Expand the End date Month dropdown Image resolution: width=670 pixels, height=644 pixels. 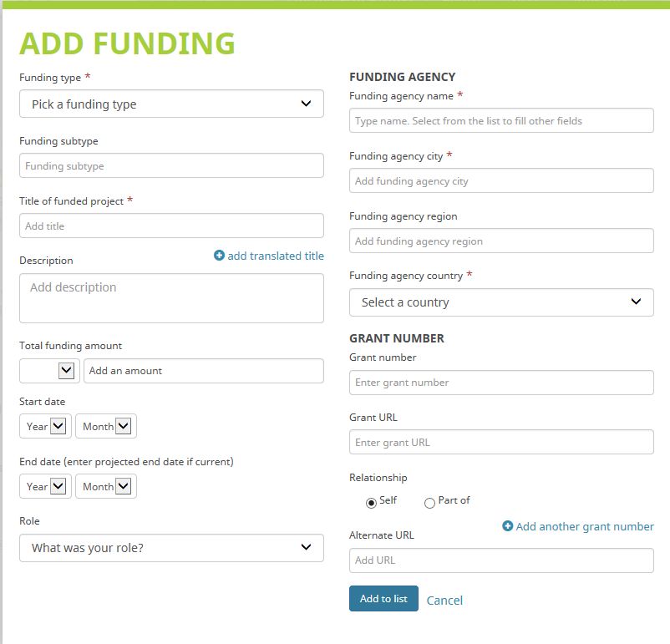(106, 486)
